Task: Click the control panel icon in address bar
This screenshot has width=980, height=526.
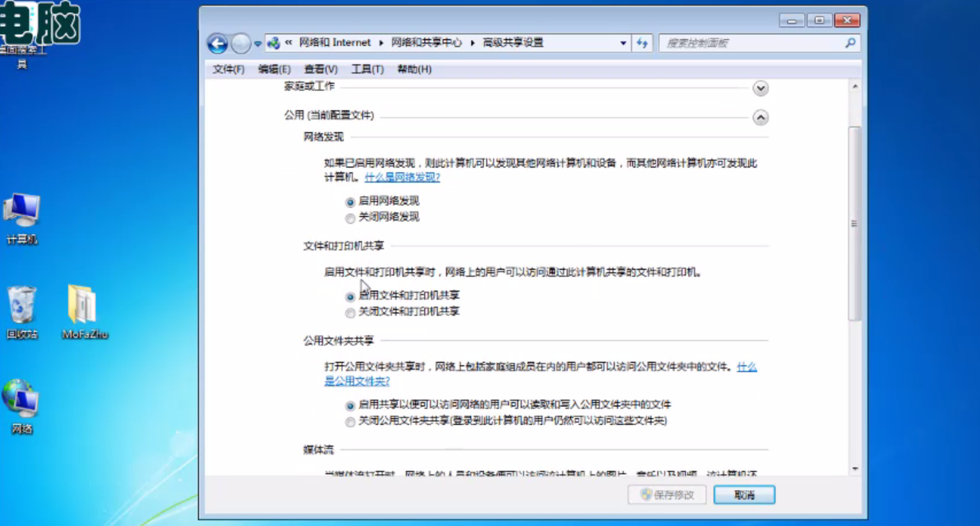Action: coord(273,43)
